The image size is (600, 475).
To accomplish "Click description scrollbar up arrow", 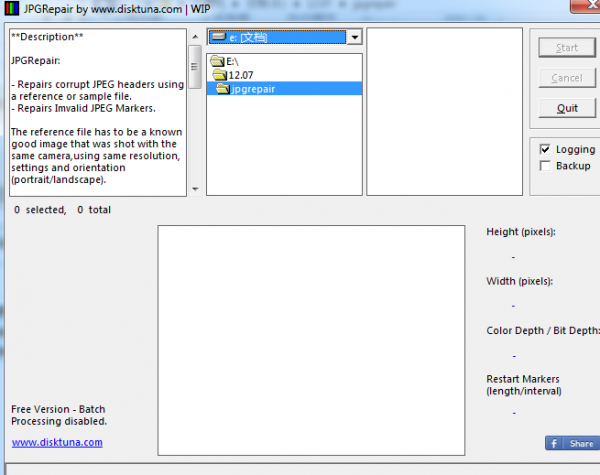I will pyautogui.click(x=195, y=37).
